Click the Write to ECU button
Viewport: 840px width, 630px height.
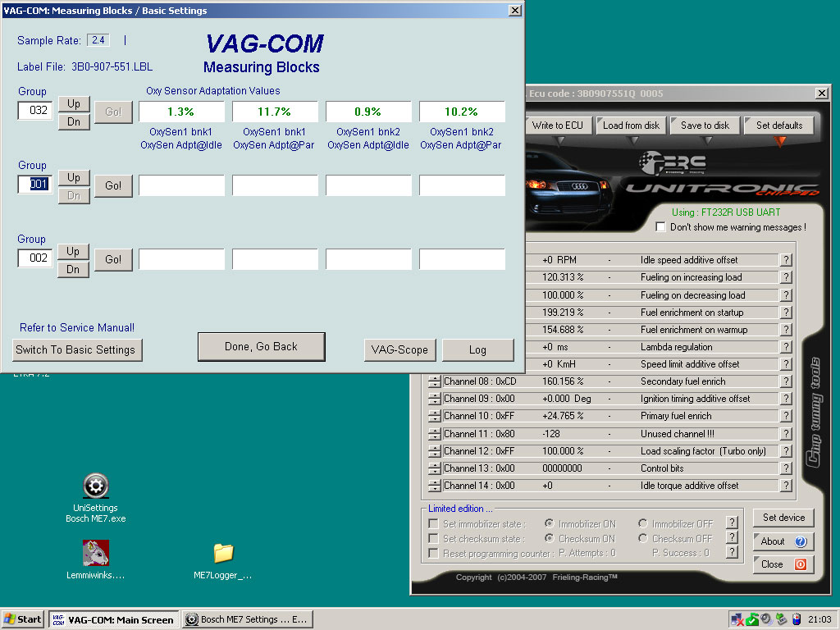[x=557, y=126]
